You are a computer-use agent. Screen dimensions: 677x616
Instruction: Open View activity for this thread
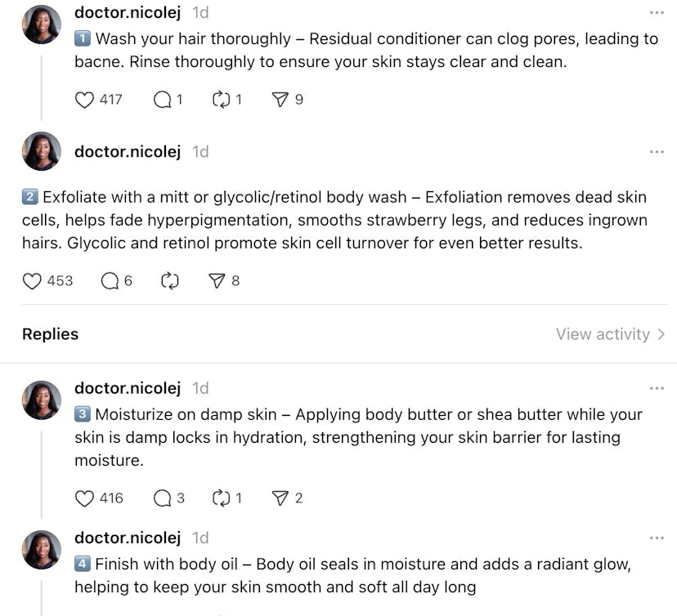click(610, 334)
